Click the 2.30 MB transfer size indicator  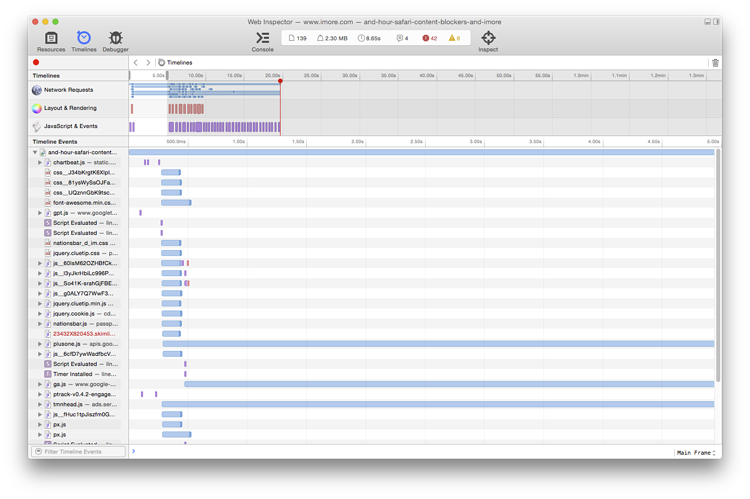(x=332, y=38)
